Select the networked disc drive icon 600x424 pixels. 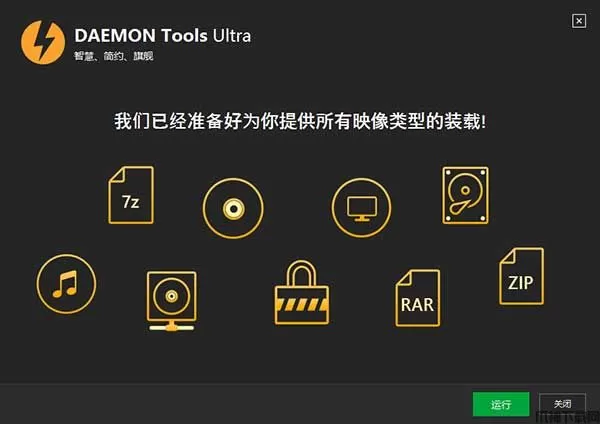coord(171,301)
